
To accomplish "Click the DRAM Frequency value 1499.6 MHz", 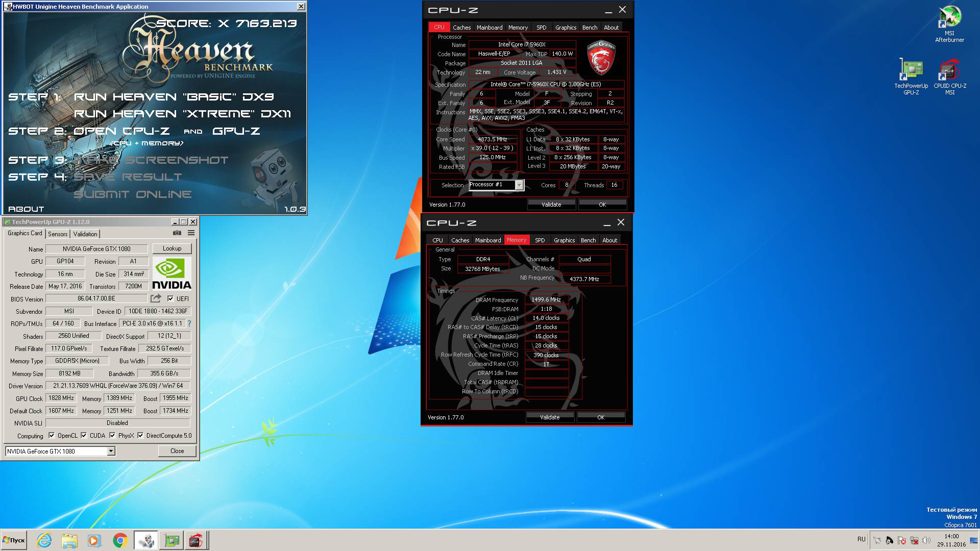I will 546,299.
